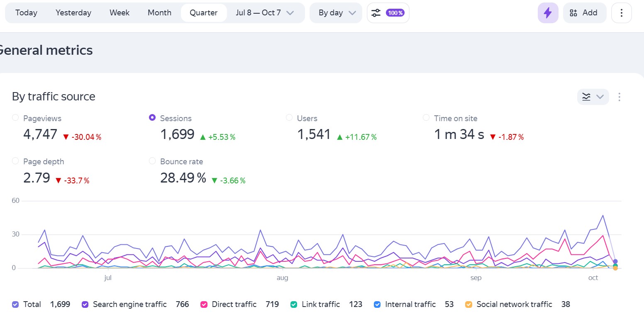The image size is (644, 324).
Task: Select the Pageviews metric radio button
Action: (x=15, y=118)
